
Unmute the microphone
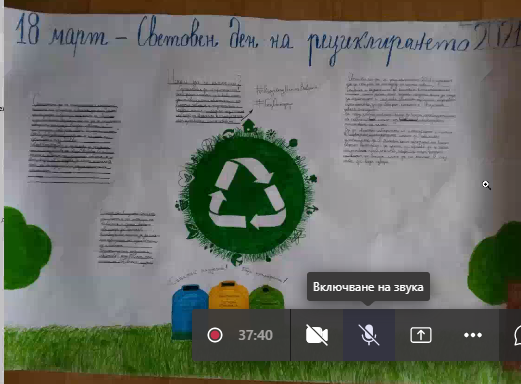pyautogui.click(x=369, y=335)
